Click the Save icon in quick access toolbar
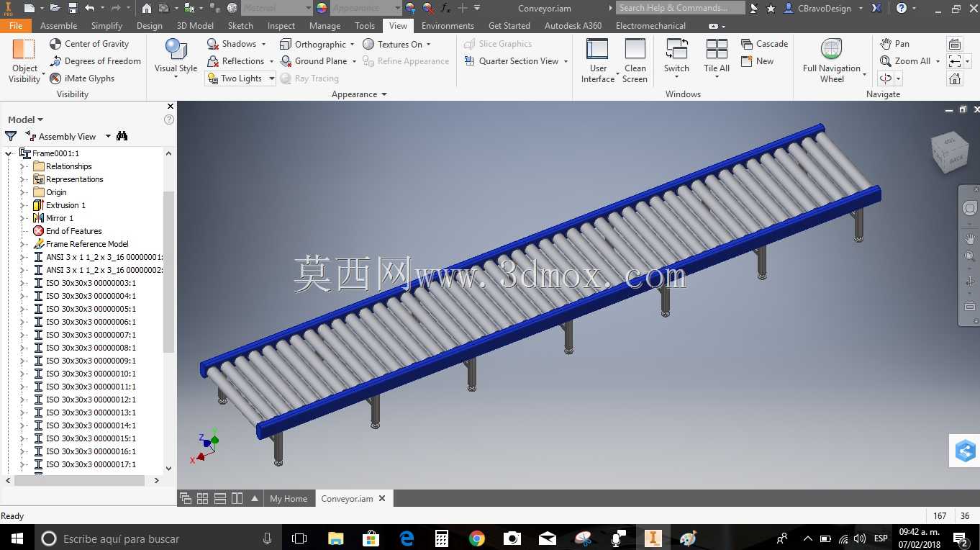 pos(73,8)
